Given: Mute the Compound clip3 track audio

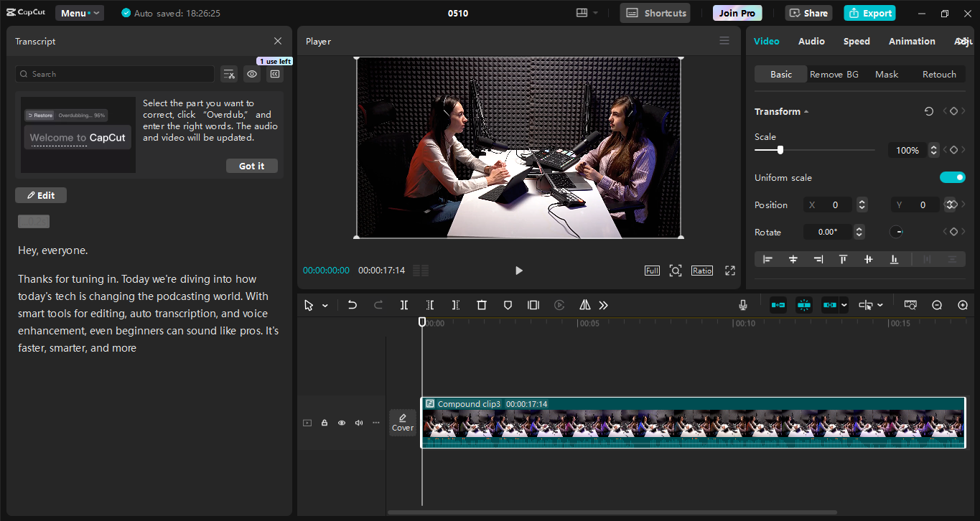Looking at the screenshot, I should tap(358, 423).
